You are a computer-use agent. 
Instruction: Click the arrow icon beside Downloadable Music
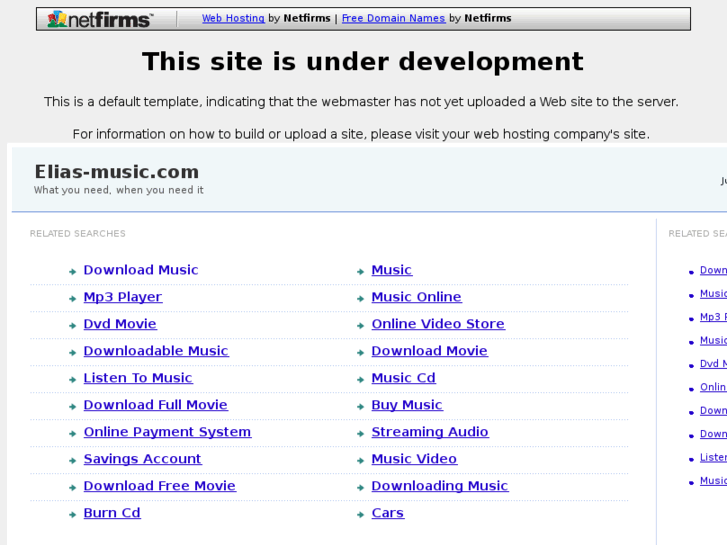pos(72,353)
